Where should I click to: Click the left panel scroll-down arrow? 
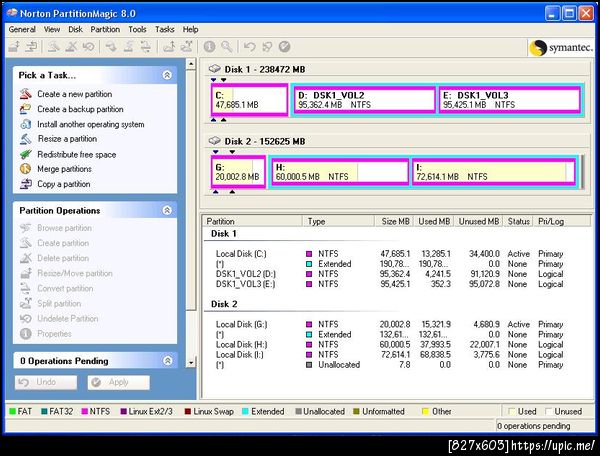[191, 362]
